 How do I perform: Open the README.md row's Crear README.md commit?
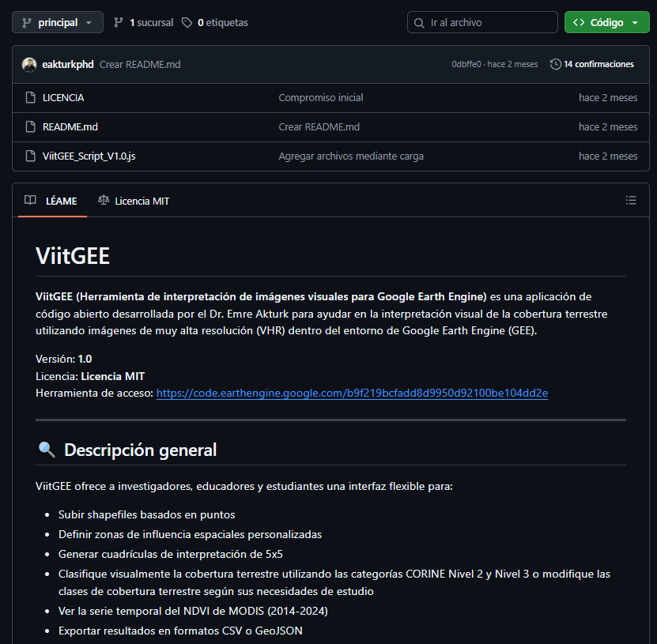click(319, 127)
